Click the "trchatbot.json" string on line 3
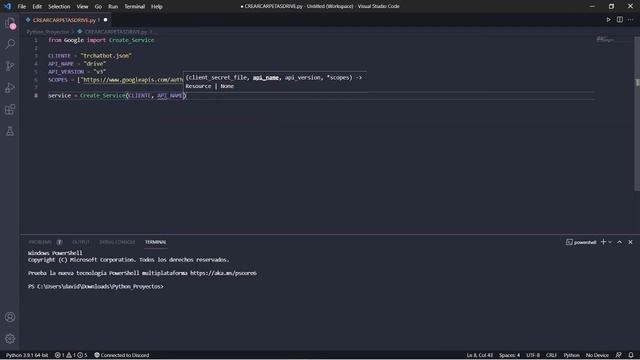This screenshot has width=640, height=360. [x=106, y=56]
